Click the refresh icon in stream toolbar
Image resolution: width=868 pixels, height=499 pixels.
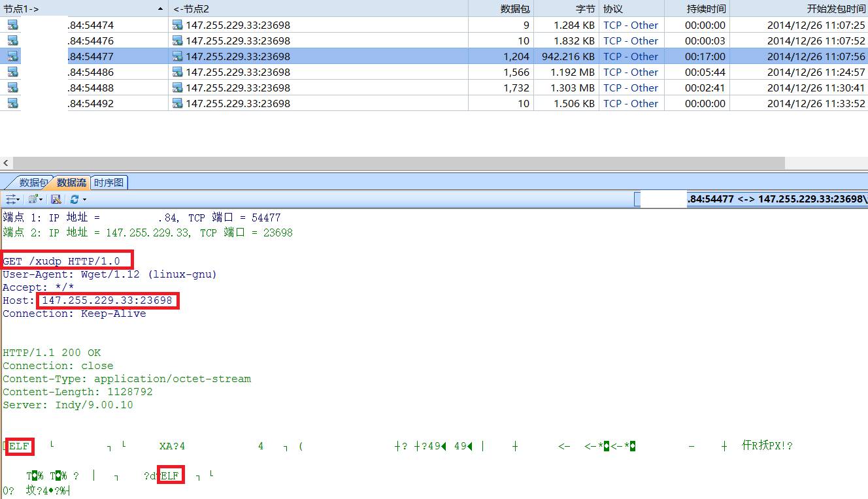tap(74, 199)
